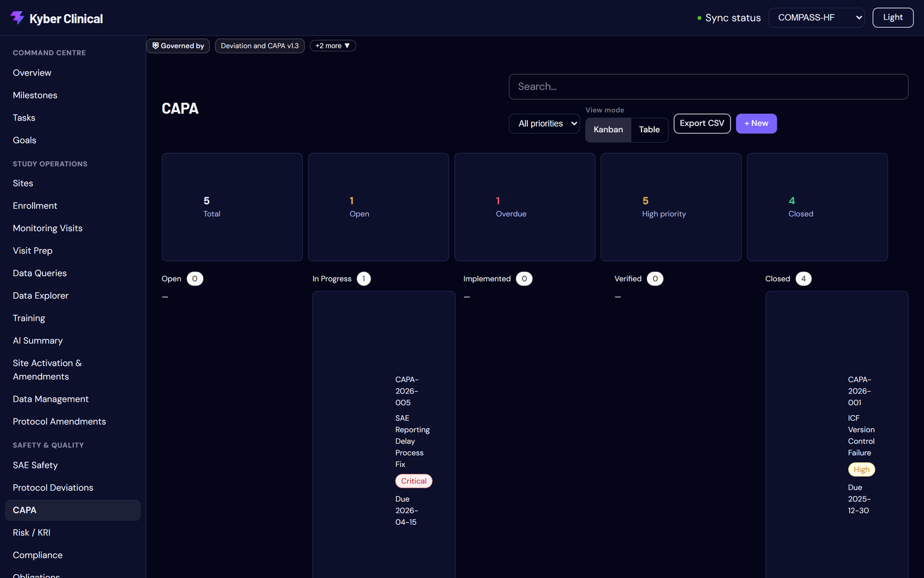
Task: Open the Training page
Action: [x=73, y=318]
